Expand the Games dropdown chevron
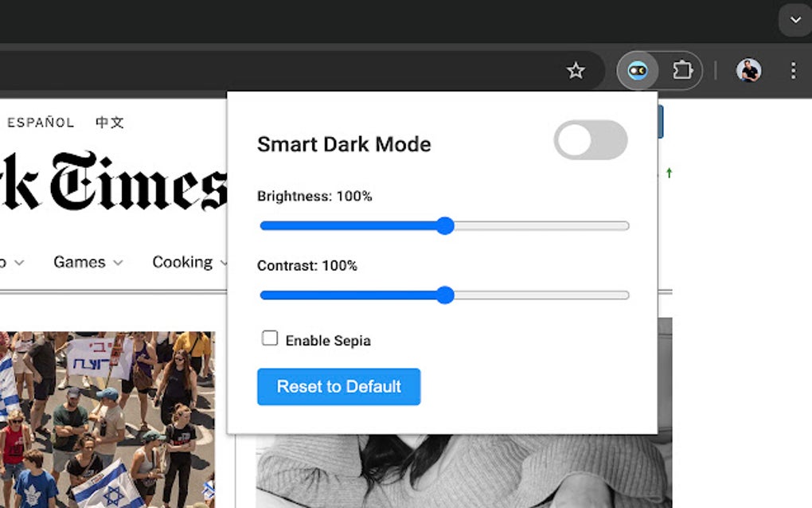Viewport: 812px width, 508px height. (x=117, y=263)
